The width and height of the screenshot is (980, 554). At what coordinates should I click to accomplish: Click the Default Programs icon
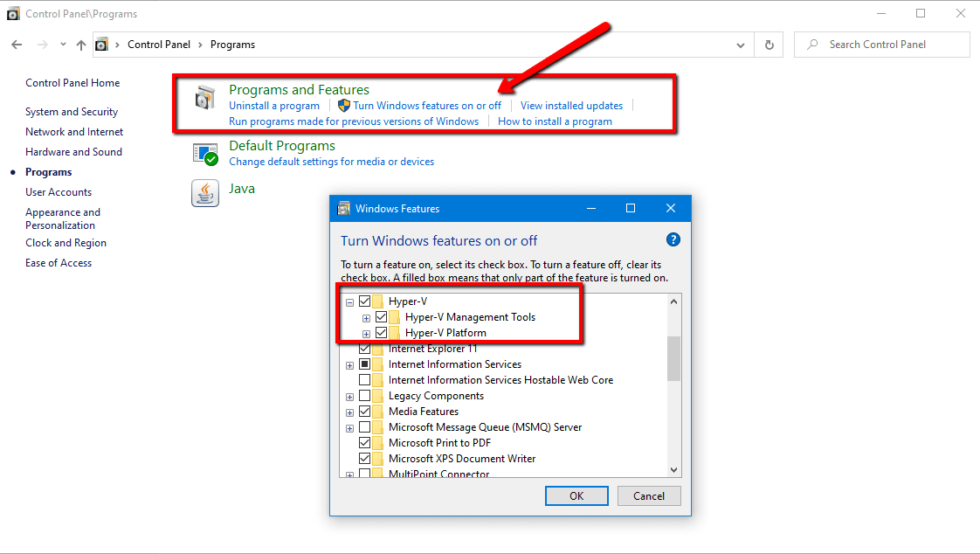click(205, 154)
